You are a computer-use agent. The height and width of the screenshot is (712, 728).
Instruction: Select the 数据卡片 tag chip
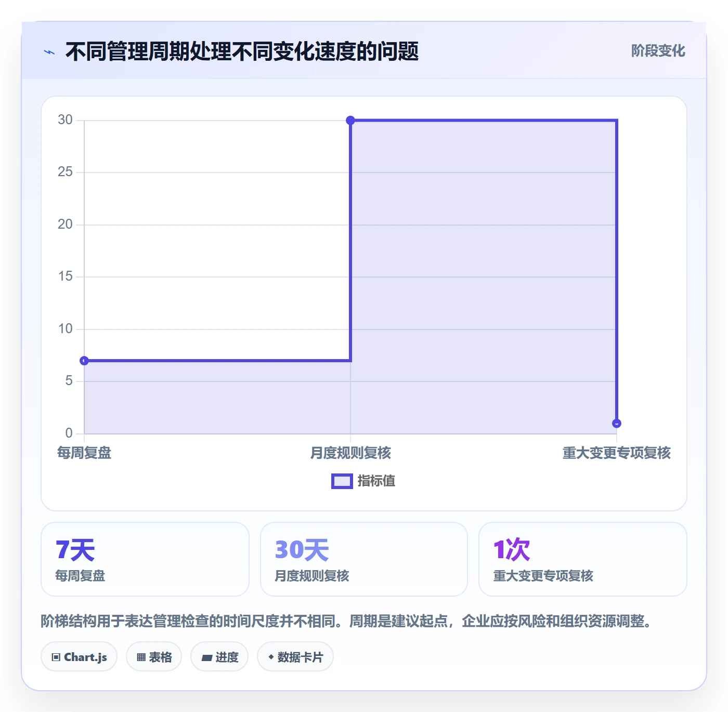pos(295,657)
